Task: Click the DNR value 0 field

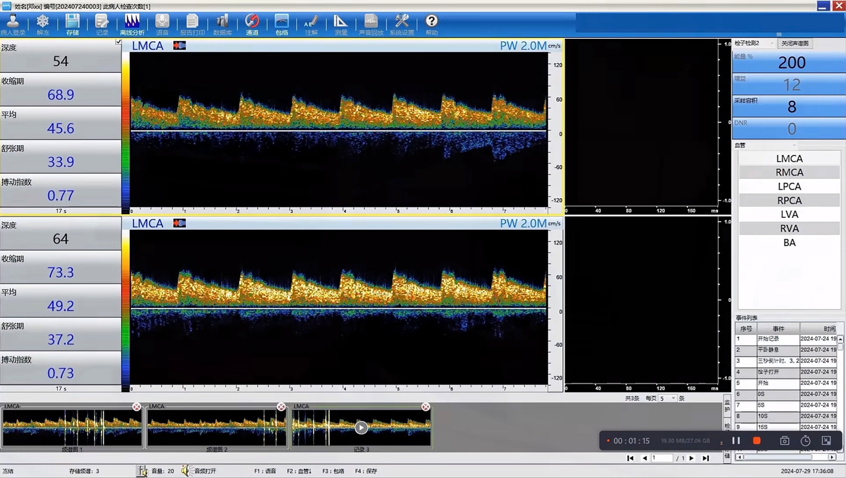Action: coord(789,129)
